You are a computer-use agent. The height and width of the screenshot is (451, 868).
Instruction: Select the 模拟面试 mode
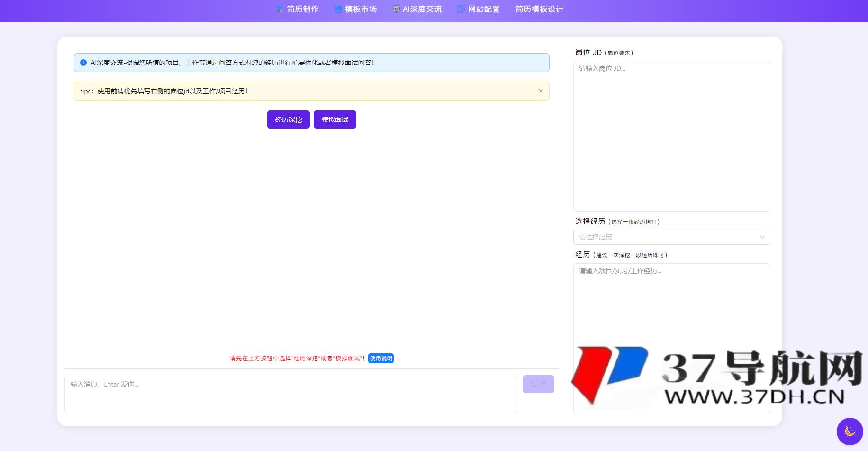(x=335, y=120)
